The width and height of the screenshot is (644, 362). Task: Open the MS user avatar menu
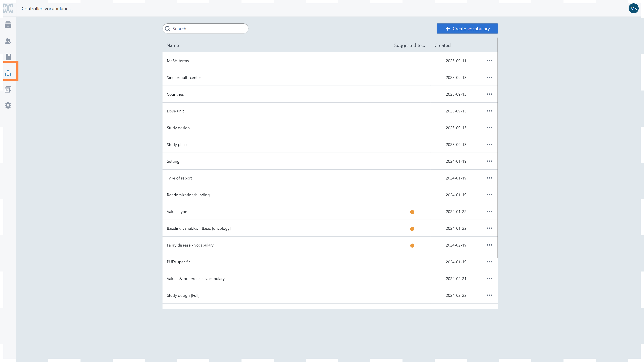coord(633,9)
